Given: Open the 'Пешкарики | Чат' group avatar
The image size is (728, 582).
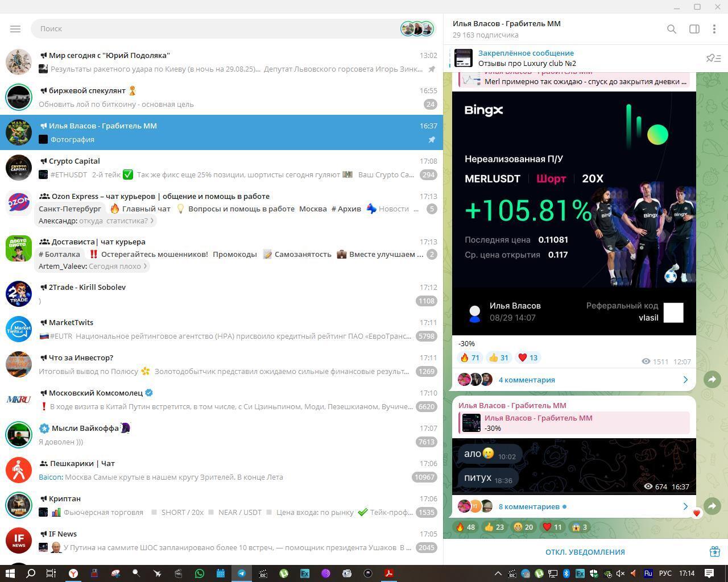Looking at the screenshot, I should pyautogui.click(x=19, y=470).
